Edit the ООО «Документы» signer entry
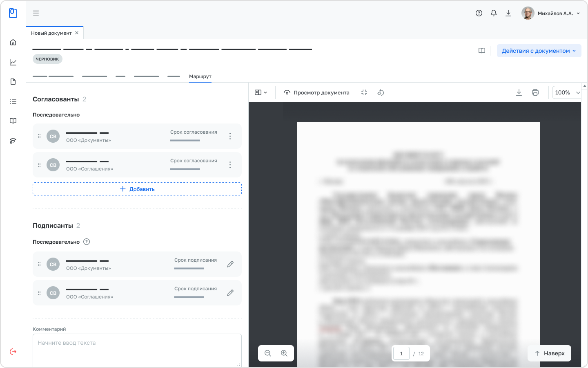The image size is (588, 368). coord(230,264)
